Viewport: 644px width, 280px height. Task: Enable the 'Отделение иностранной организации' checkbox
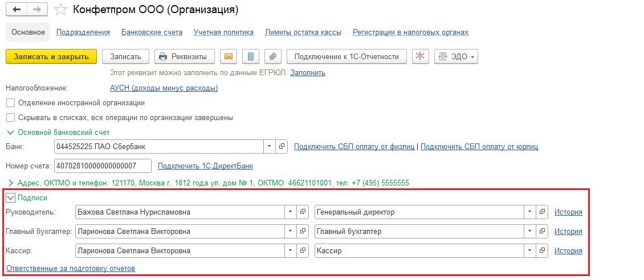coord(10,103)
